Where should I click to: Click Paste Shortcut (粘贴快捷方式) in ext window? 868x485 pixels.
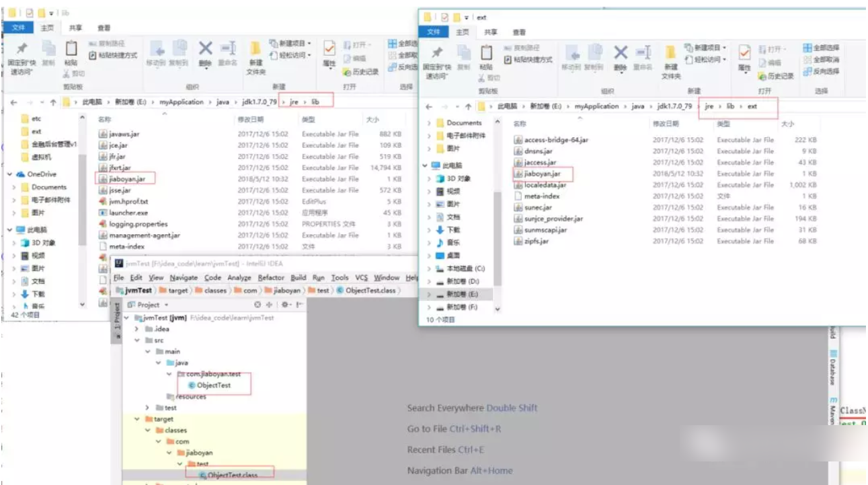[x=528, y=60]
